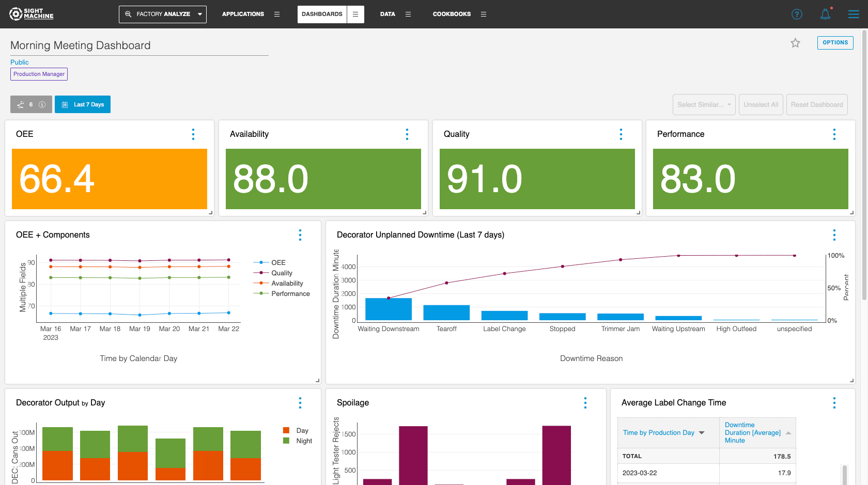
Task: Open the help question mark icon
Action: (x=797, y=14)
